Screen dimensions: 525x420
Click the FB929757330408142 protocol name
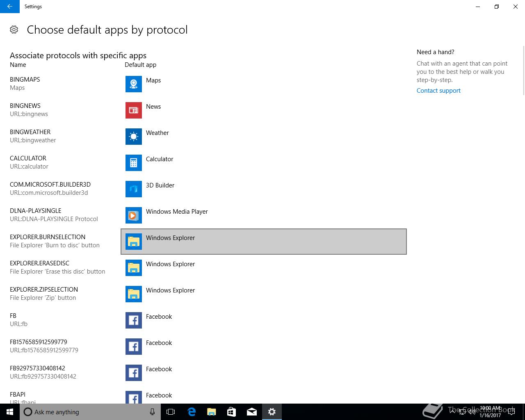point(37,368)
